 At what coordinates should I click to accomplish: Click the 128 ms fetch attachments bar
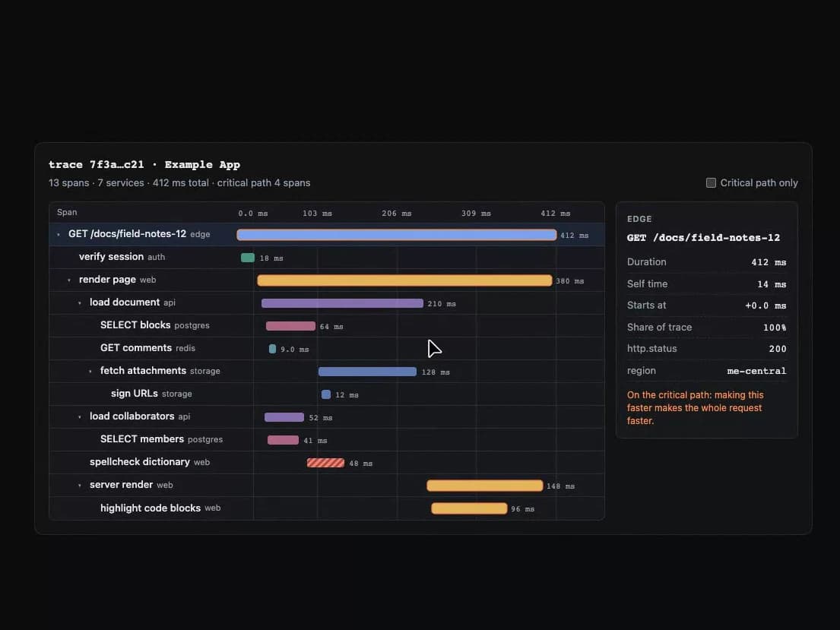[367, 372]
